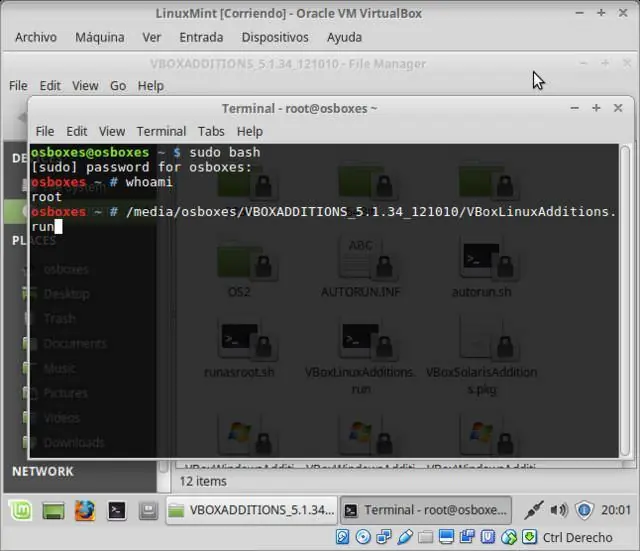This screenshot has width=640, height=551.
Task: Maximize the VirtualBox VM window
Action: click(x=601, y=13)
